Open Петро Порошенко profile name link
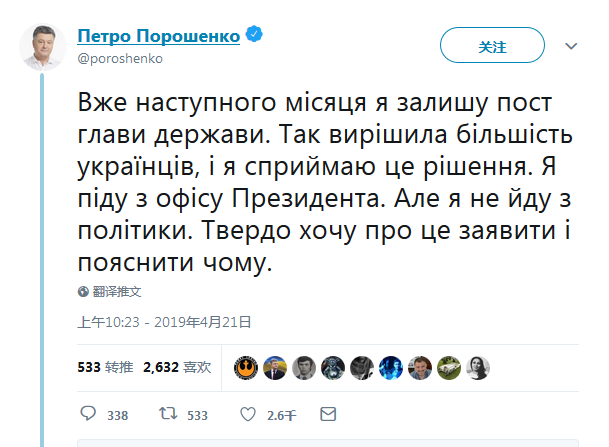The image size is (609, 447). coord(158,36)
